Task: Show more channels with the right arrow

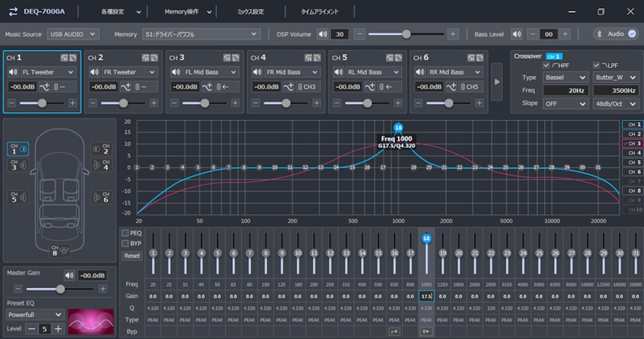Action: point(497,82)
